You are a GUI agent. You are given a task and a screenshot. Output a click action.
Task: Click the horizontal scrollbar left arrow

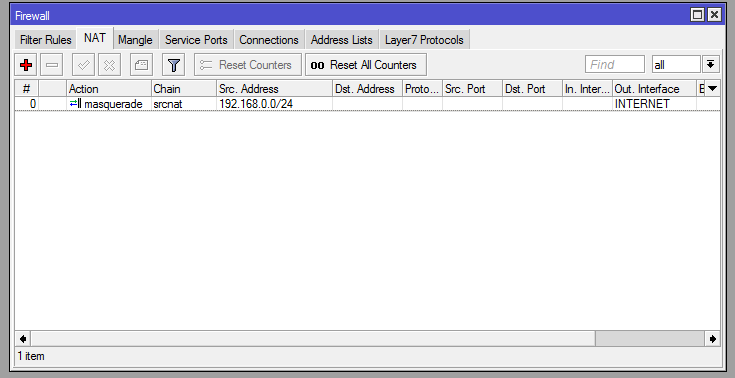coord(22,339)
